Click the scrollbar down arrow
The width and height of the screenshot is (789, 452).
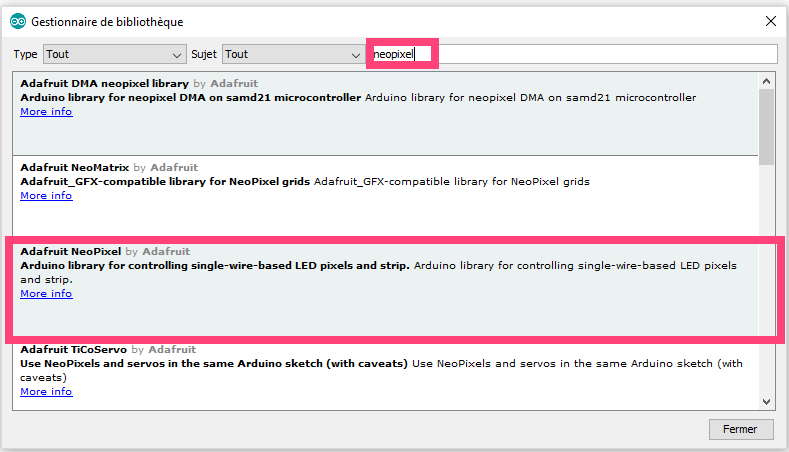coord(766,402)
